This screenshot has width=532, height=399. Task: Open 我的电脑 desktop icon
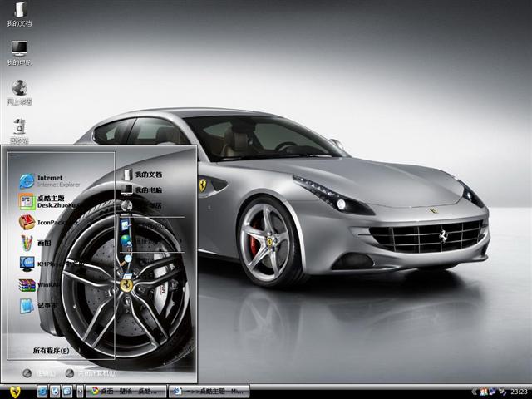coord(19,53)
